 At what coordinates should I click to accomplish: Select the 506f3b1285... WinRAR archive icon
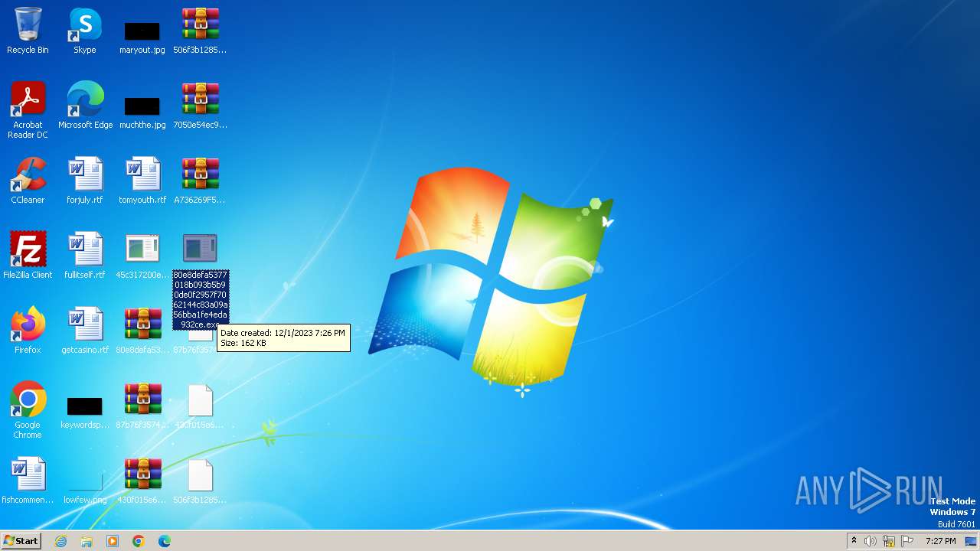coord(200,31)
